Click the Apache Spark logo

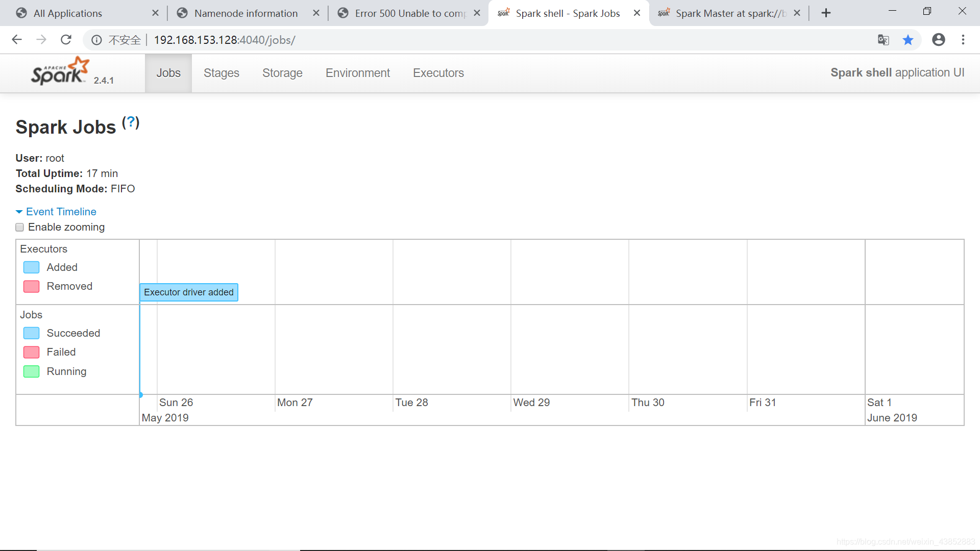[60, 71]
